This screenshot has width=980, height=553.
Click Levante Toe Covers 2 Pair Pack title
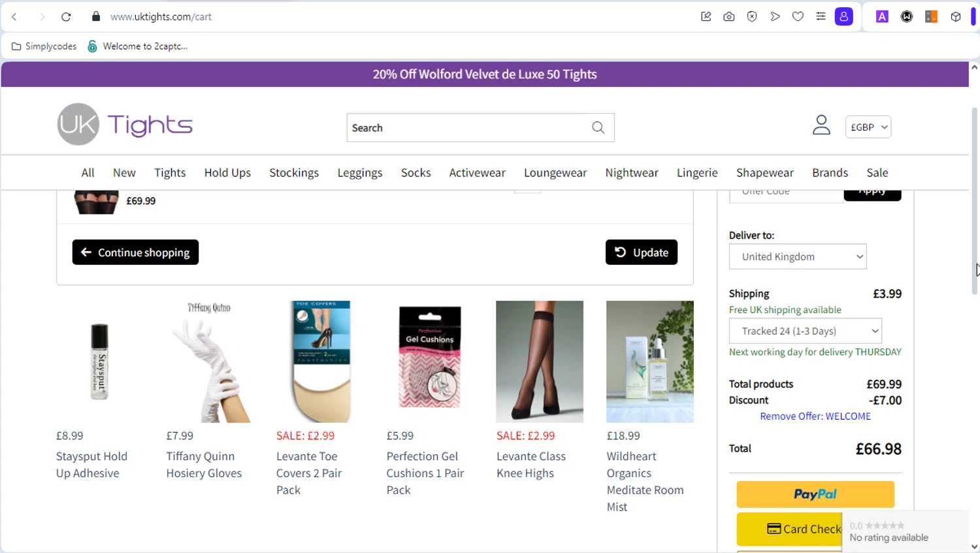309,473
